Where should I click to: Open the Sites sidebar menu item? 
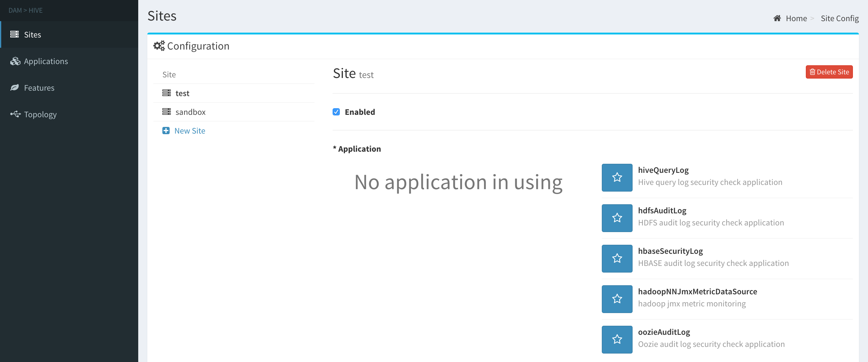pyautogui.click(x=32, y=35)
